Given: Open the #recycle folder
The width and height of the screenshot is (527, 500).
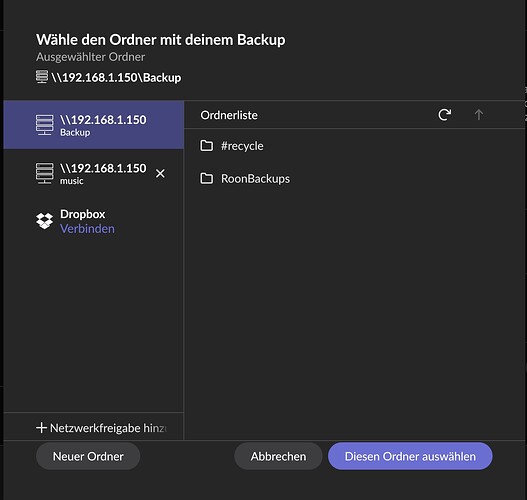Looking at the screenshot, I should 242,146.
